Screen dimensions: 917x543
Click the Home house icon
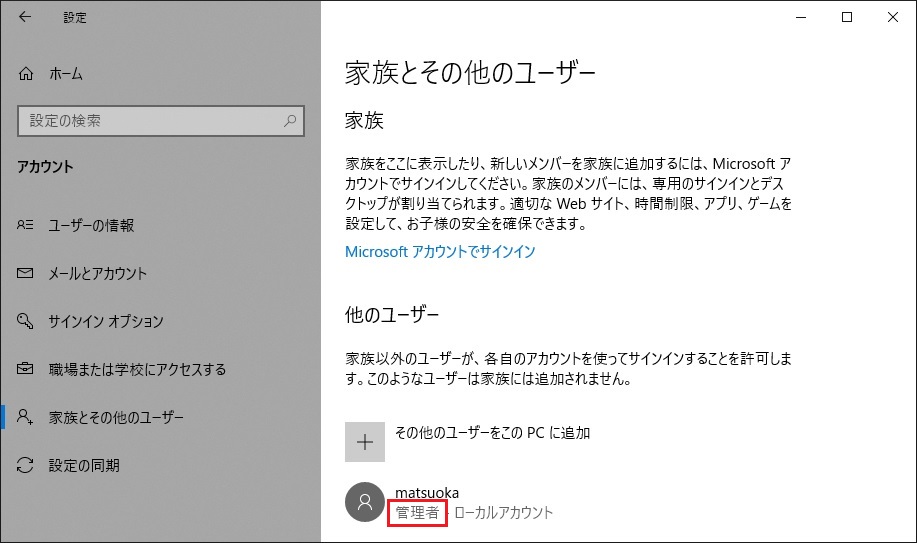pos(26,74)
